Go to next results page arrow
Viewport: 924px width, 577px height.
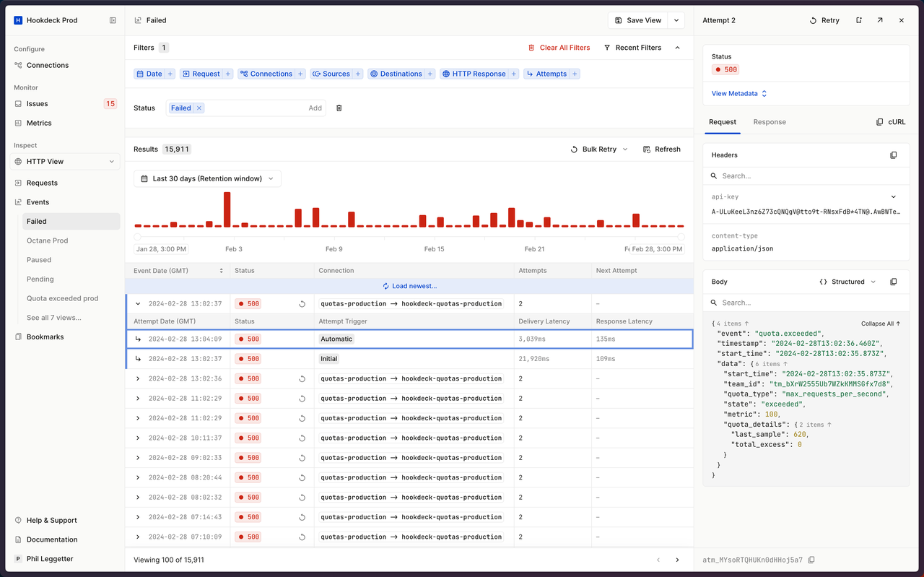point(677,560)
